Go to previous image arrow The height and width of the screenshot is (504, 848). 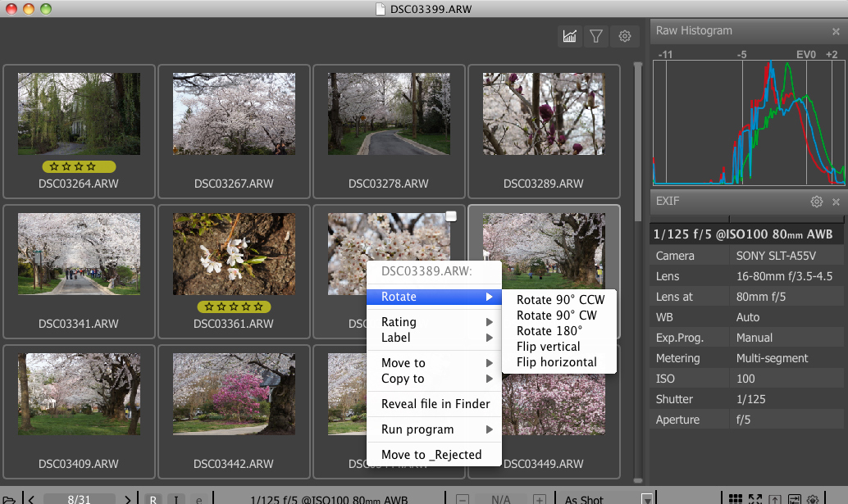(x=30, y=498)
